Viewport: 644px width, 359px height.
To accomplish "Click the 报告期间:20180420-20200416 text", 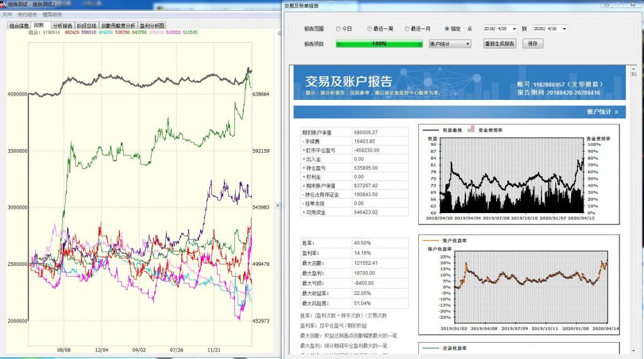I will pyautogui.click(x=558, y=93).
